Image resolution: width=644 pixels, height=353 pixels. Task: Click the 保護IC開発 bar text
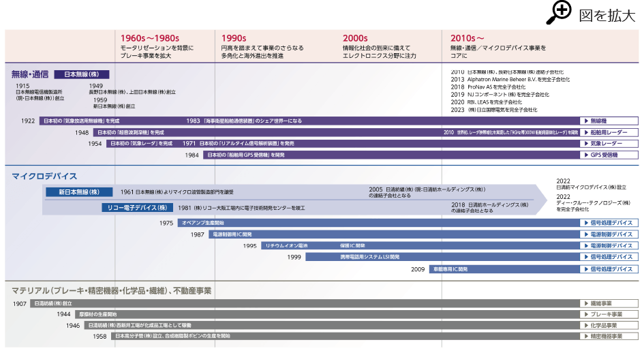[352, 246]
